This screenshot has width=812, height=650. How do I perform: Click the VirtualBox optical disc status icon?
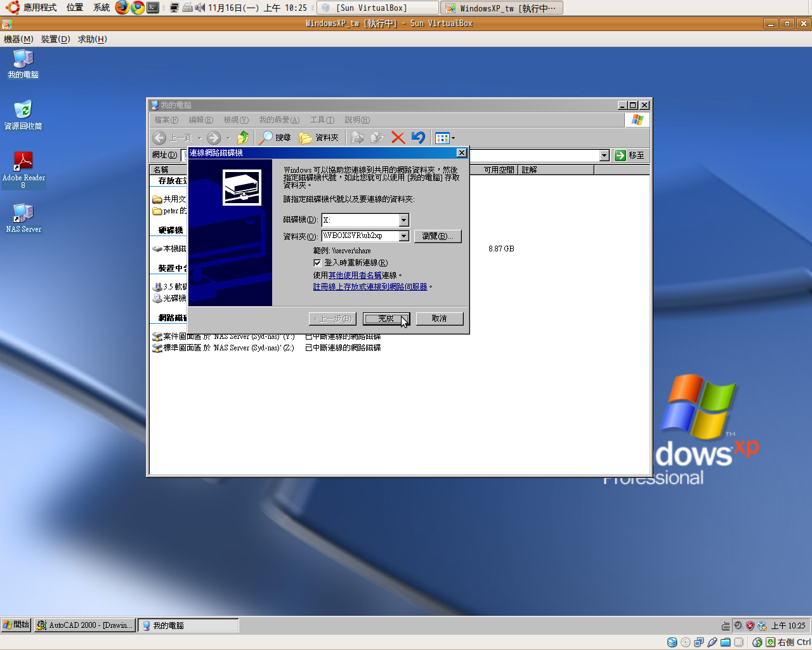tap(685, 642)
